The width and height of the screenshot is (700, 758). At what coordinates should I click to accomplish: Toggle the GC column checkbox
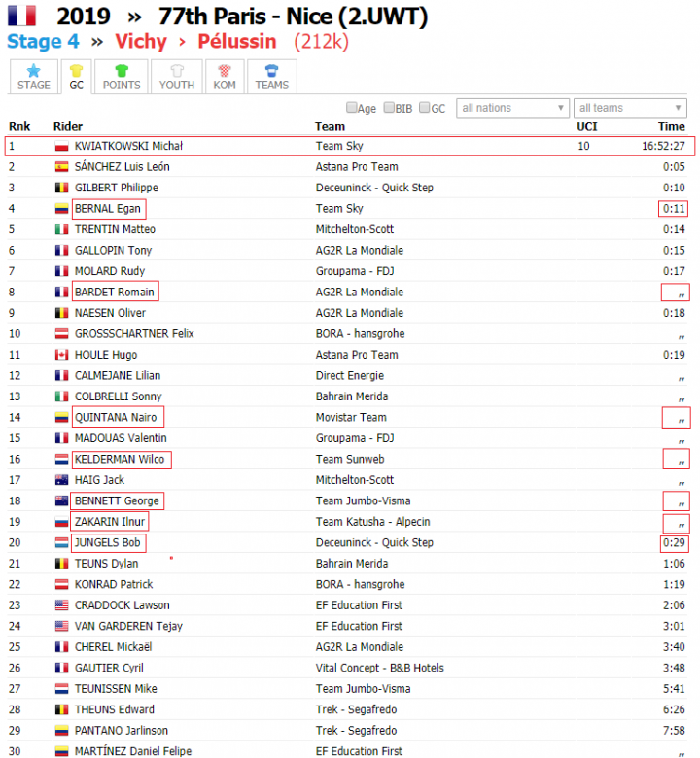(424, 107)
